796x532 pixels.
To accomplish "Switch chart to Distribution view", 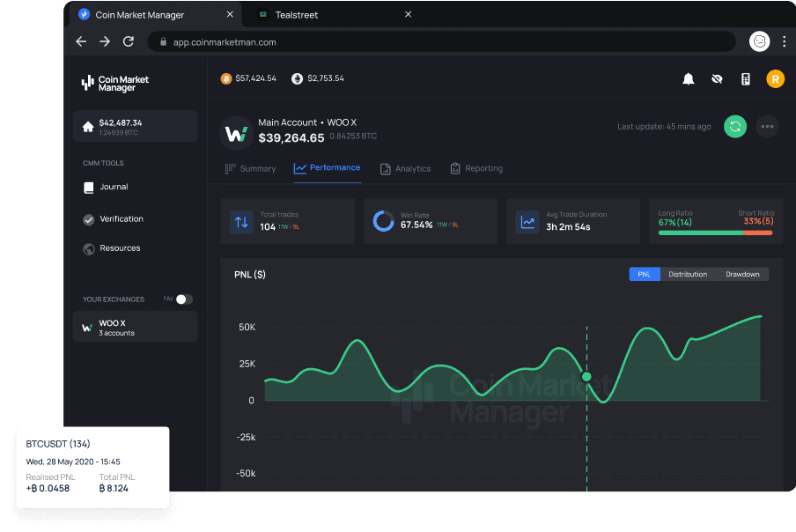I will coord(688,274).
